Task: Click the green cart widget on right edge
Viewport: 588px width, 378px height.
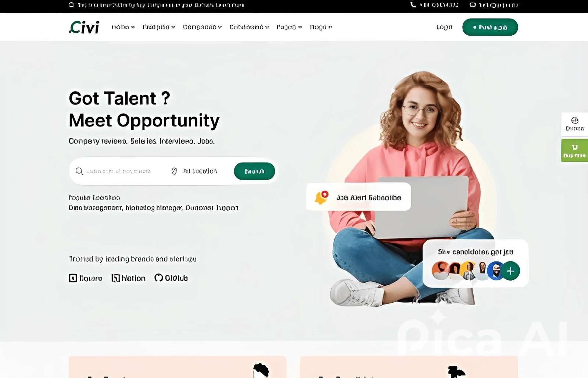Action: click(x=575, y=150)
